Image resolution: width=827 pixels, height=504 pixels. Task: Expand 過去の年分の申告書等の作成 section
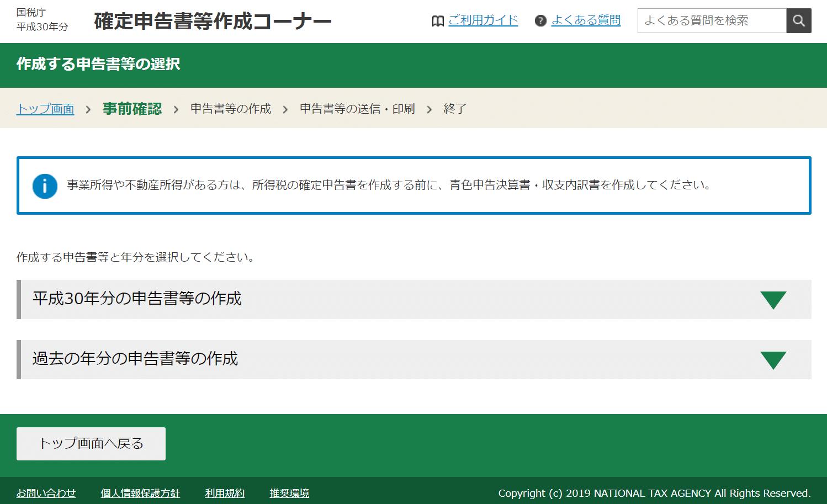[x=414, y=359]
